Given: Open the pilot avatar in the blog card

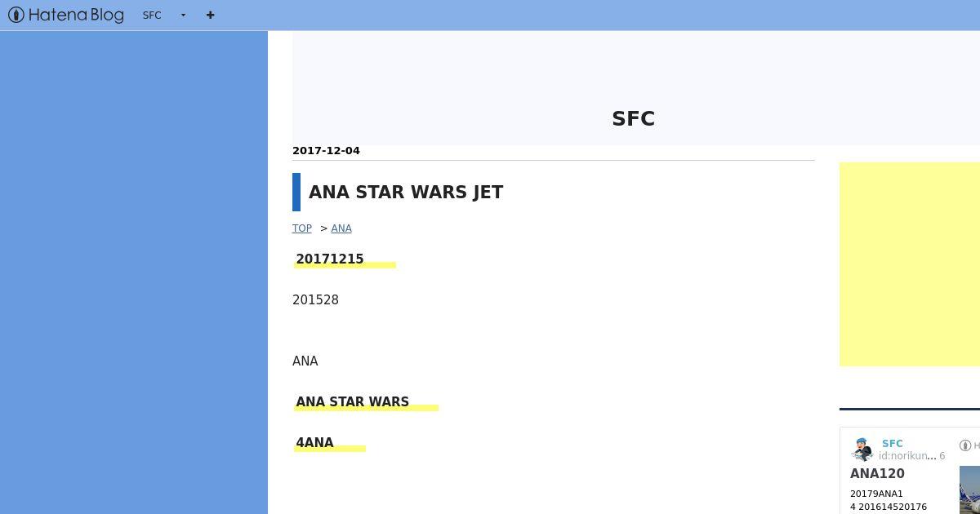Looking at the screenshot, I should point(862,450).
